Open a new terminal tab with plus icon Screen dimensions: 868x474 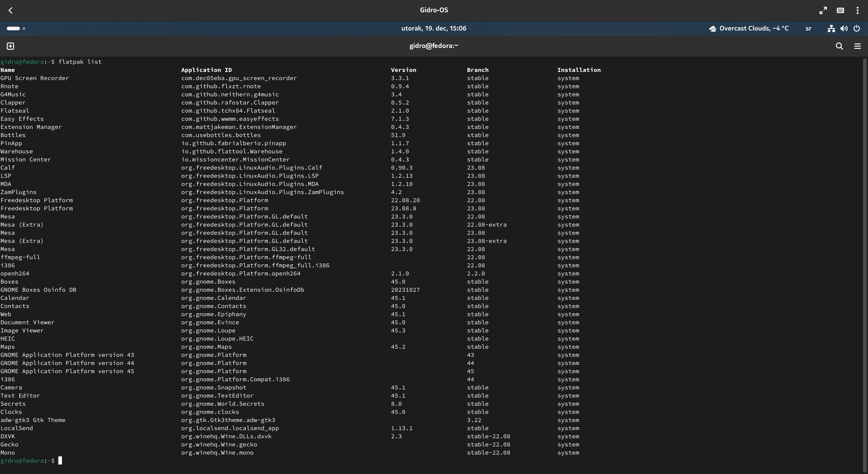[x=10, y=46]
